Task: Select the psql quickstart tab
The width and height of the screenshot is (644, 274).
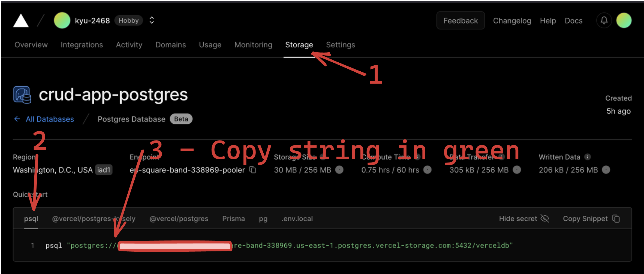Action: coord(31,219)
